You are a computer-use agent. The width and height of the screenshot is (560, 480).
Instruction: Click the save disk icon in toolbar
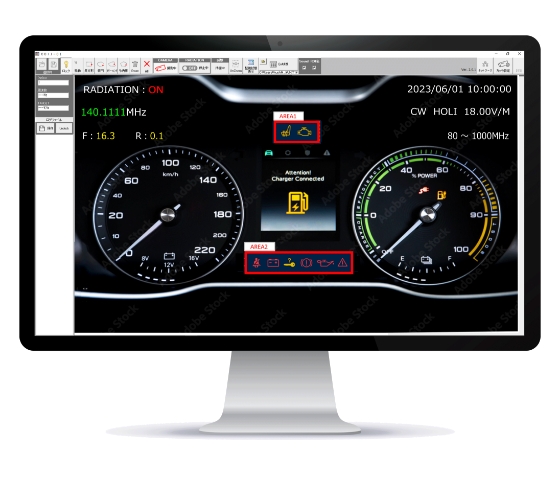(53, 64)
